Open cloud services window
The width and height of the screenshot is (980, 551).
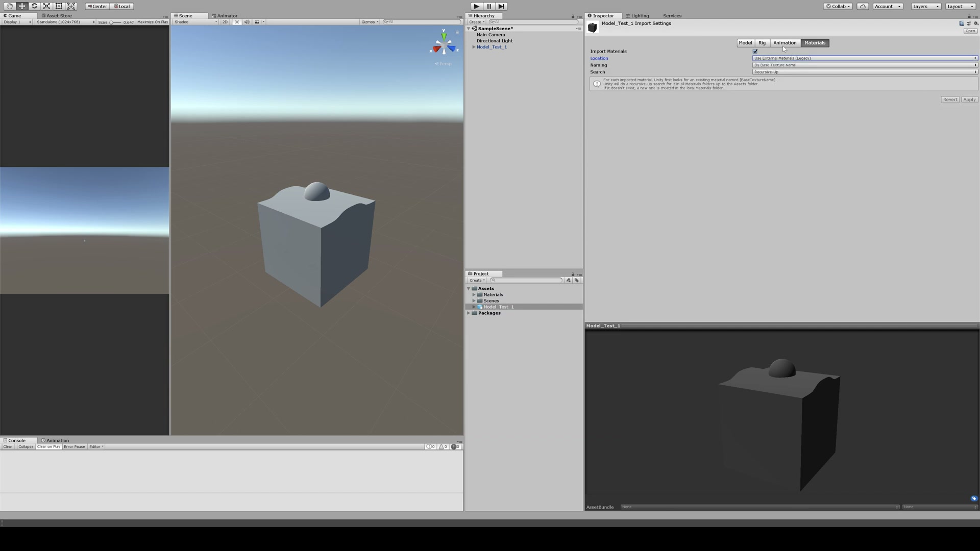point(863,6)
